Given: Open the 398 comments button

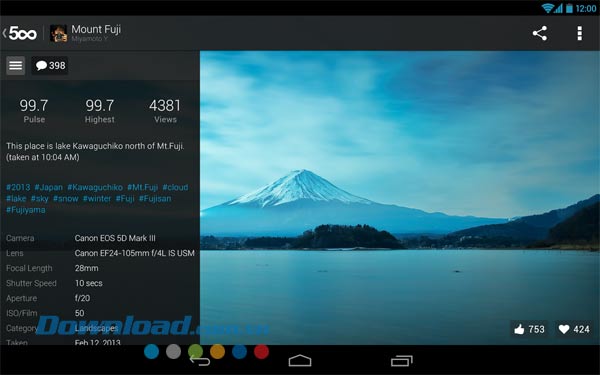Looking at the screenshot, I should (50, 65).
